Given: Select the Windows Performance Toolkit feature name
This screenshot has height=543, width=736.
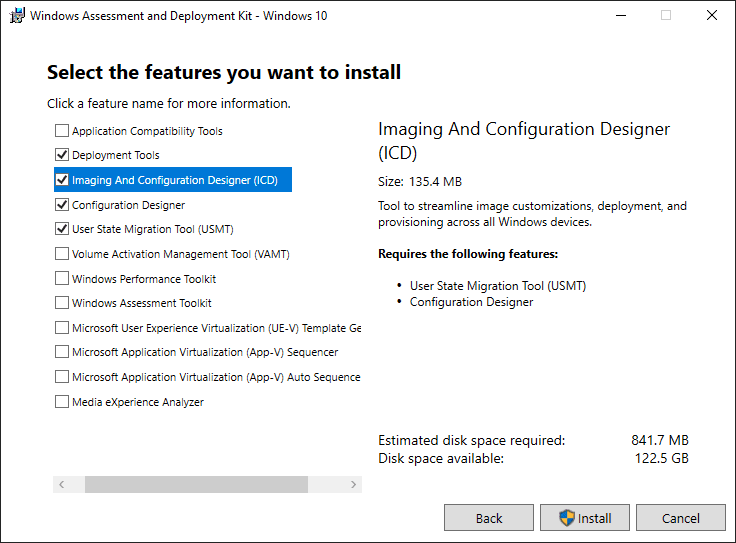Looking at the screenshot, I should click(144, 279).
